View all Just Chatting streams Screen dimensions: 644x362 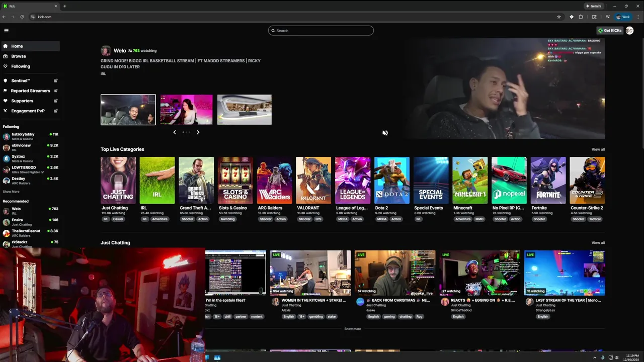tap(598, 243)
